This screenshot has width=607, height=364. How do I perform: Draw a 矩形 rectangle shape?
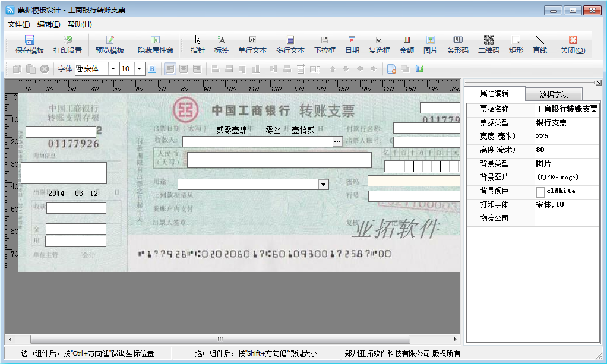[516, 45]
